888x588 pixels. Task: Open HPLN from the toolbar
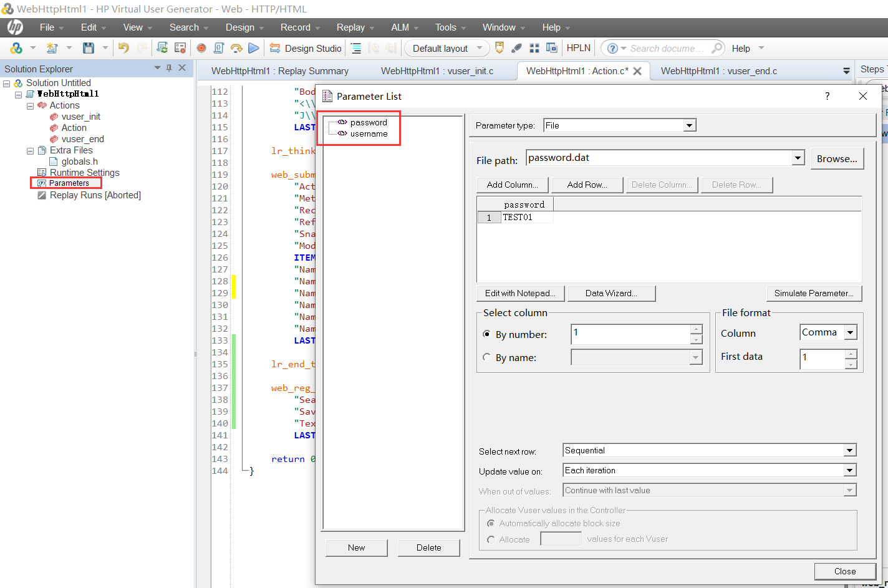(x=578, y=48)
